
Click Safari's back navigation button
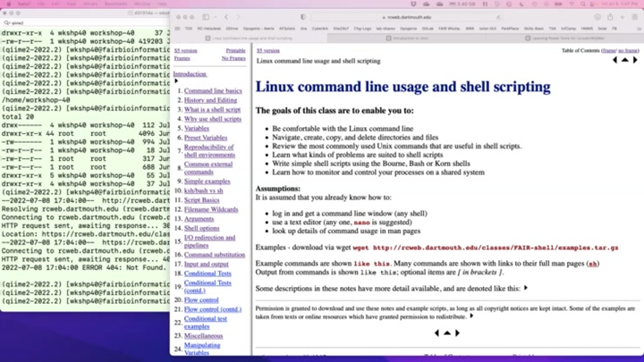pyautogui.click(x=226, y=17)
